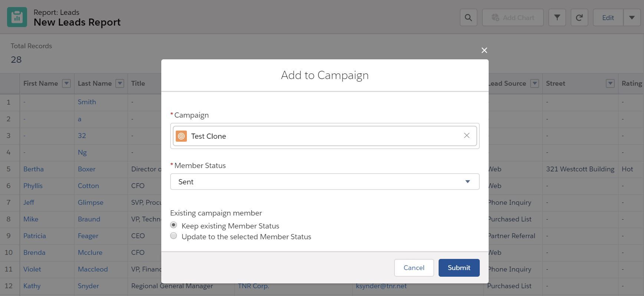This screenshot has height=296, width=644.
Task: Click the Test Clone campaign icon
Action: tap(181, 136)
